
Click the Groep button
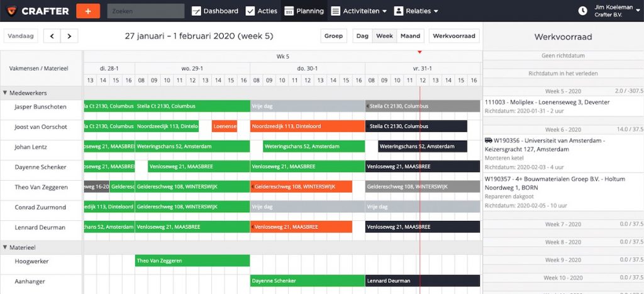click(x=333, y=36)
